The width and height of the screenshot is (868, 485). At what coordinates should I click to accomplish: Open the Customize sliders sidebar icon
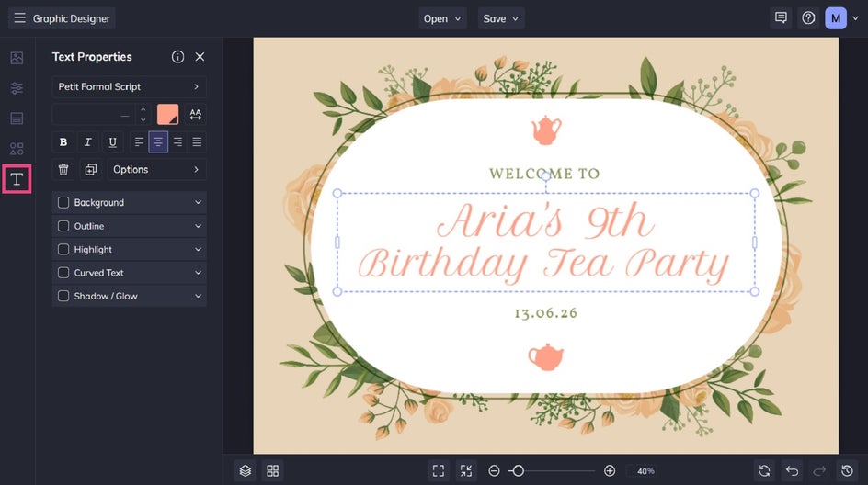tap(17, 88)
